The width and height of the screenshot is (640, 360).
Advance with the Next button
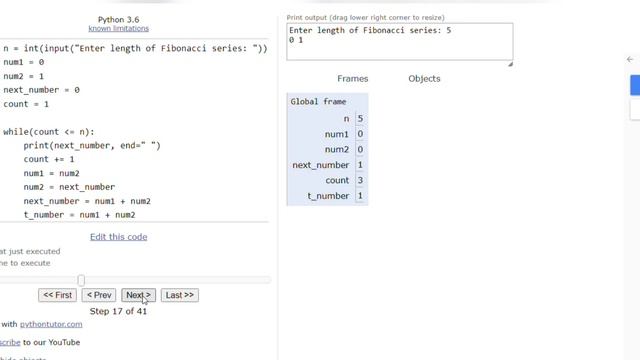coord(138,295)
